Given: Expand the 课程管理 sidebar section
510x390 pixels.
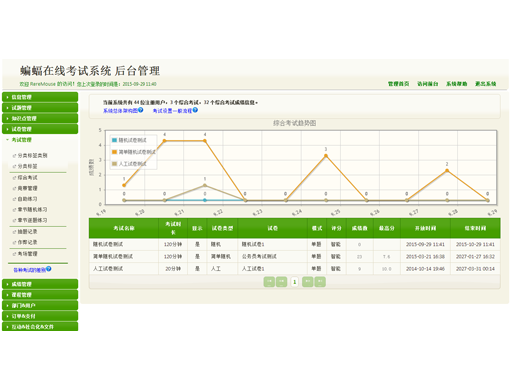Looking at the screenshot, I should (40, 295).
